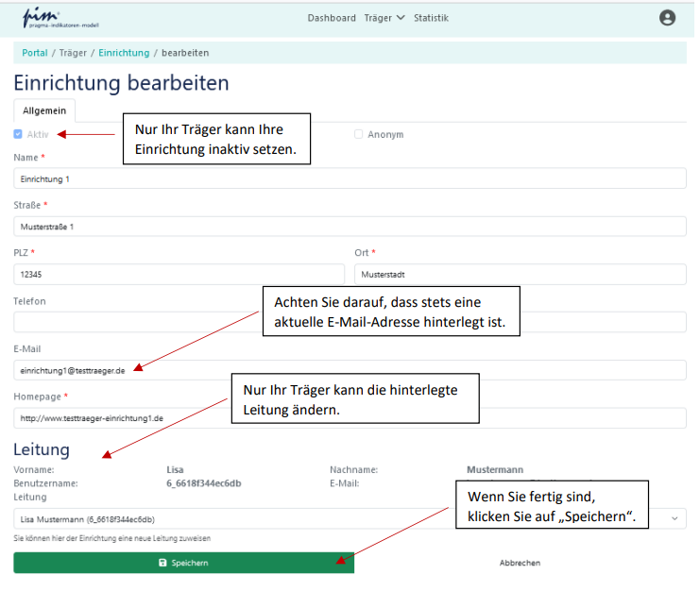Click the save disk icon on Speichern
The image size is (700, 591).
[x=162, y=563]
